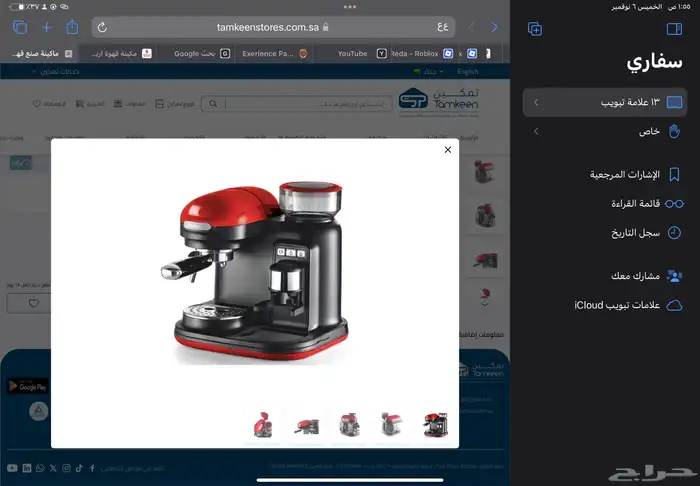The height and width of the screenshot is (486, 700).
Task: Select the rightmost front-view thumbnail in popup
Action: [435, 424]
